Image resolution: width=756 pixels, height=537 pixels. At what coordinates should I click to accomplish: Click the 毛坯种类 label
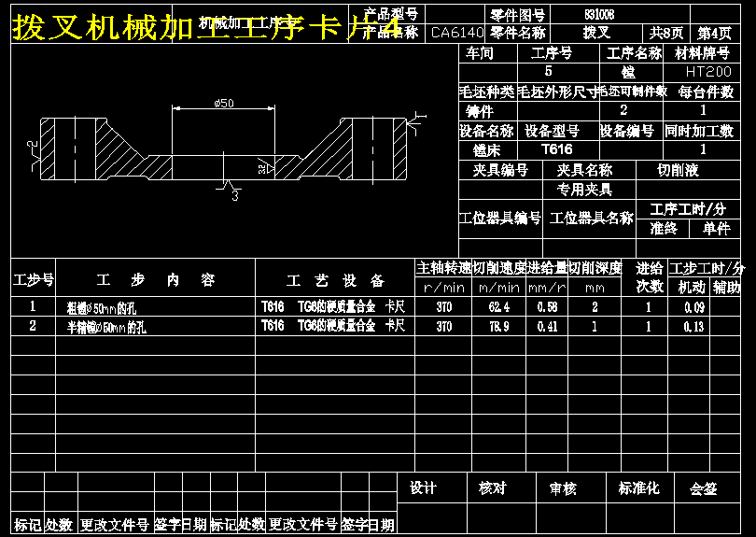[x=487, y=92]
